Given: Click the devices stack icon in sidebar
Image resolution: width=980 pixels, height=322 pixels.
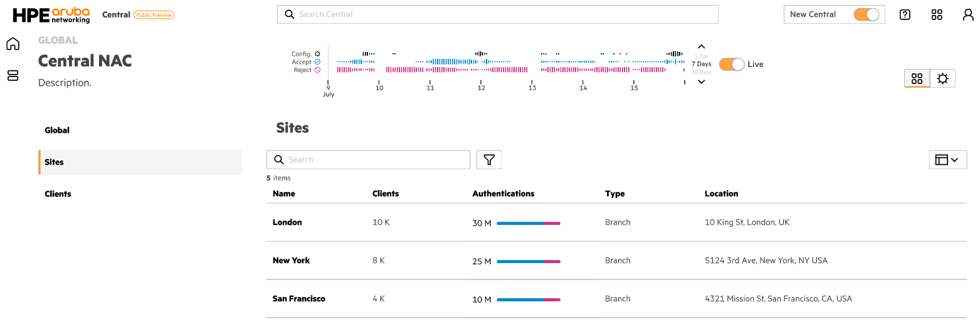Looking at the screenshot, I should [13, 75].
